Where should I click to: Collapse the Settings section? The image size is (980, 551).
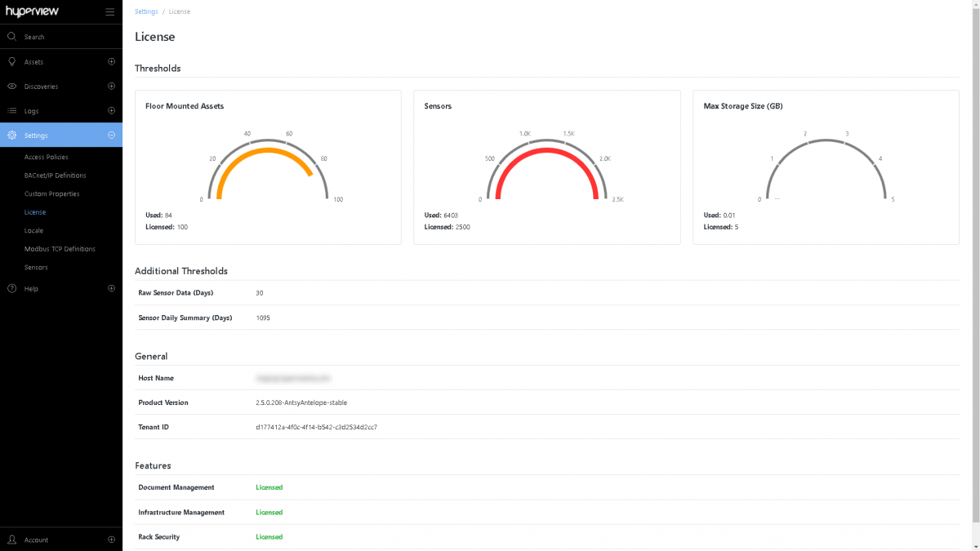coord(111,135)
